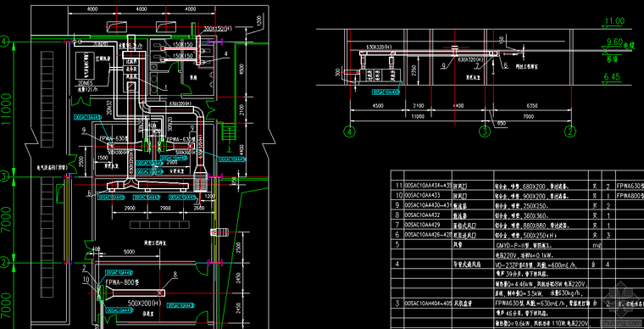Select the 6.45 elevation marker

(x=612, y=77)
